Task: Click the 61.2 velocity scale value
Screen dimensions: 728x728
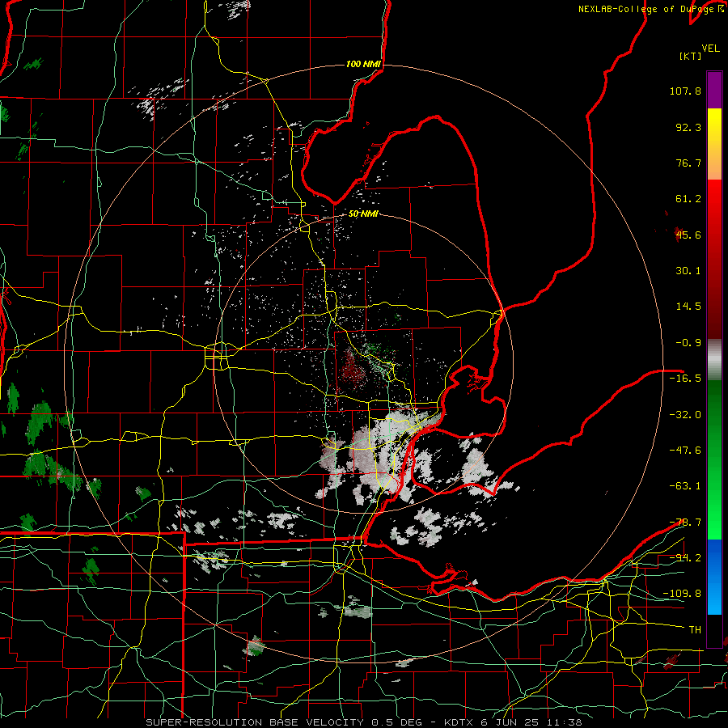Action: [688, 199]
